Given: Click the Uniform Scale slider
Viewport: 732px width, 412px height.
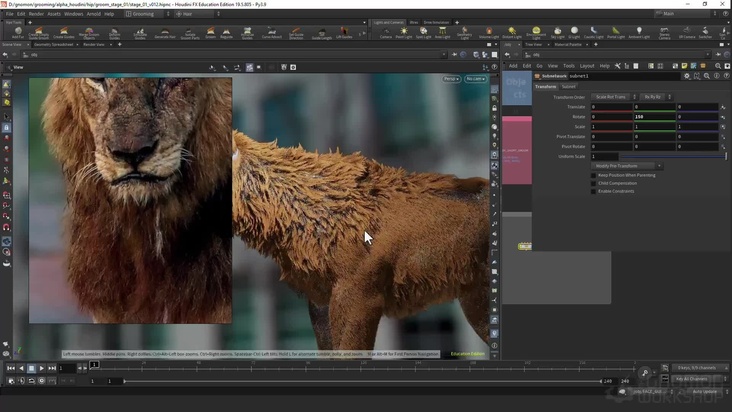Looking at the screenshot, I should click(672, 156).
